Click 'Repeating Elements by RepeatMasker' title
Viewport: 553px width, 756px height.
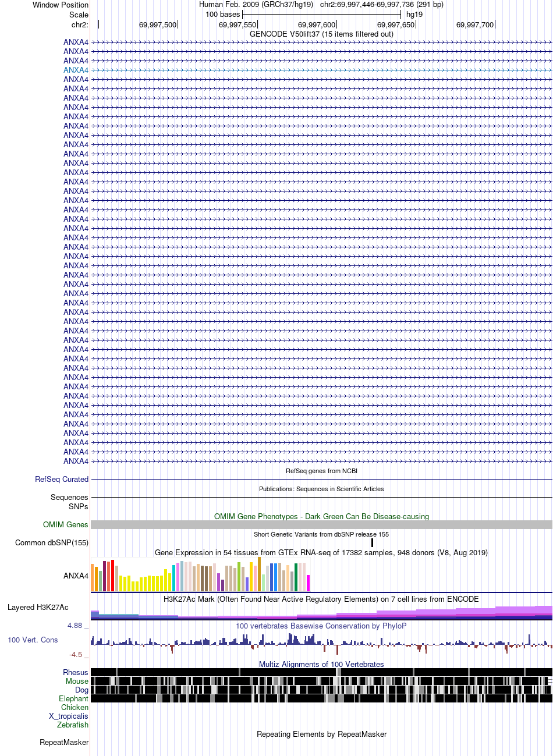pos(321,734)
